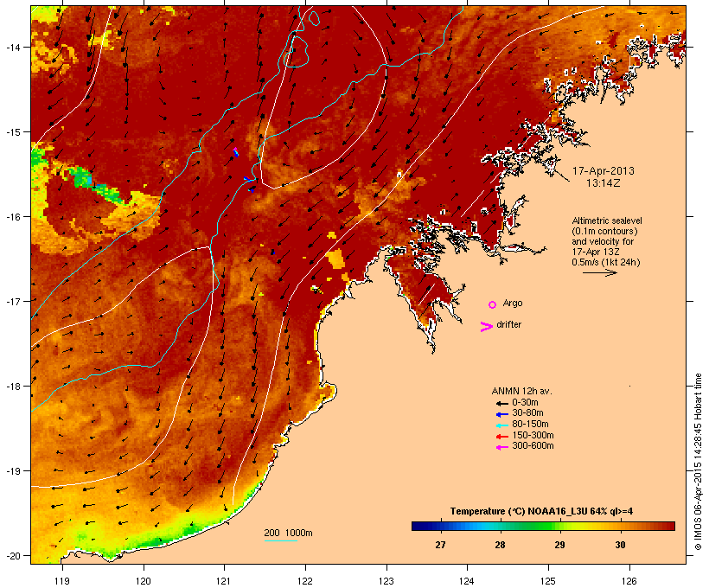Image resolution: width=709 pixels, height=588 pixels.
Task: Click the blue 30-80m legend arrow
Action: tap(501, 414)
